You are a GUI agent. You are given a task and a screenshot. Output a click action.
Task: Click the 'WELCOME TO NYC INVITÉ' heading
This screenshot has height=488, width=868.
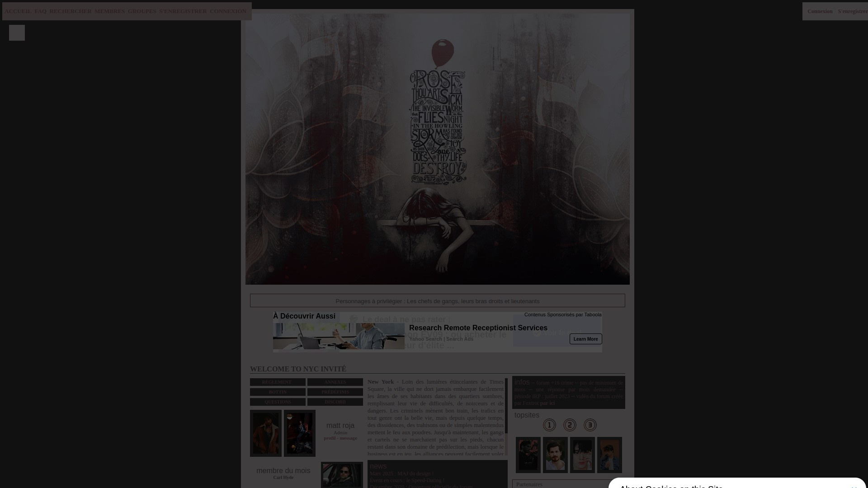[298, 369]
